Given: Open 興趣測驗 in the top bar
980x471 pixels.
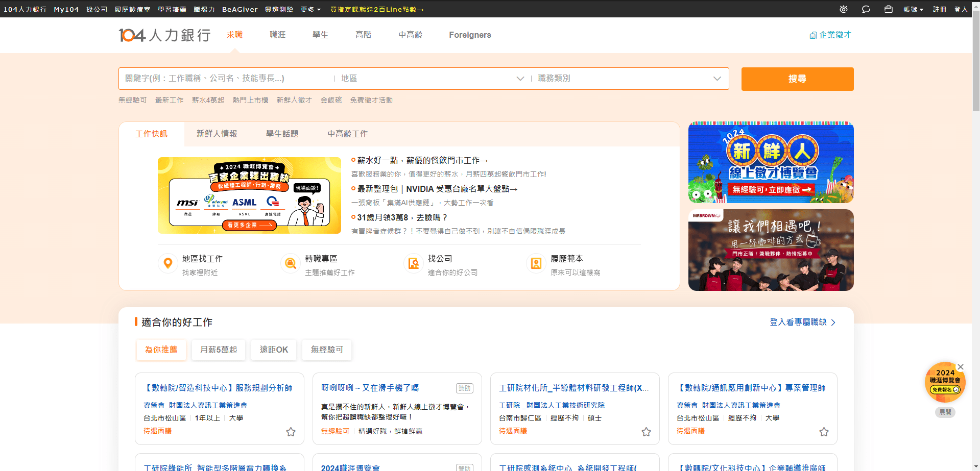Looking at the screenshot, I should (279, 9).
